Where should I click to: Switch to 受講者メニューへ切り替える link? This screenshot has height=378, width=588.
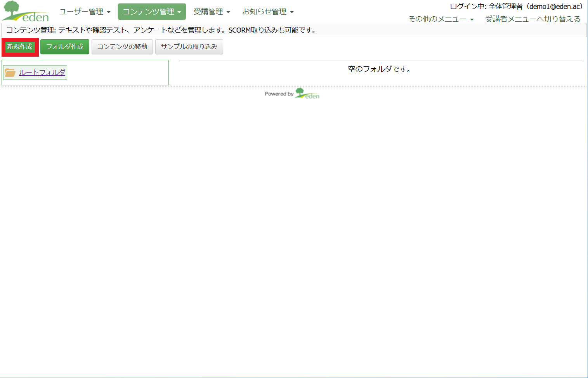tap(533, 19)
